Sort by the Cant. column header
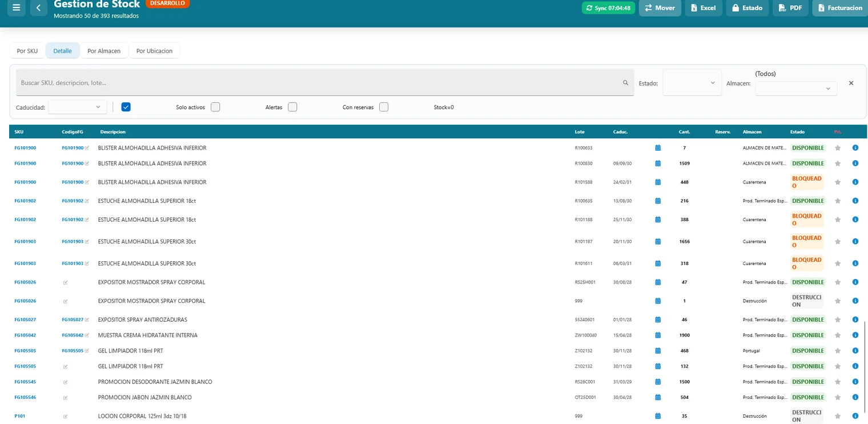 point(684,132)
